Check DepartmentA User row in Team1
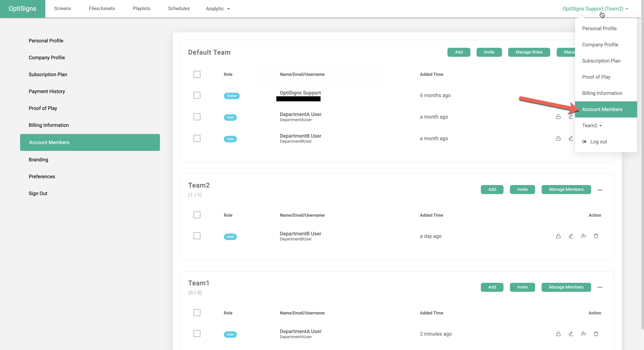Image resolution: width=644 pixels, height=350 pixels. 197,333
